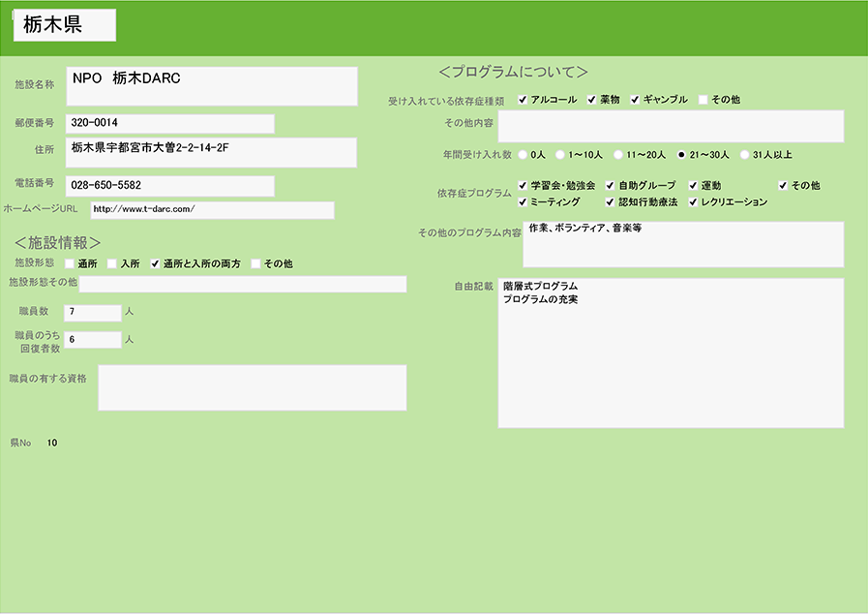Check the 通所 facility type checkbox
The width and height of the screenshot is (868, 614).
coord(70,263)
